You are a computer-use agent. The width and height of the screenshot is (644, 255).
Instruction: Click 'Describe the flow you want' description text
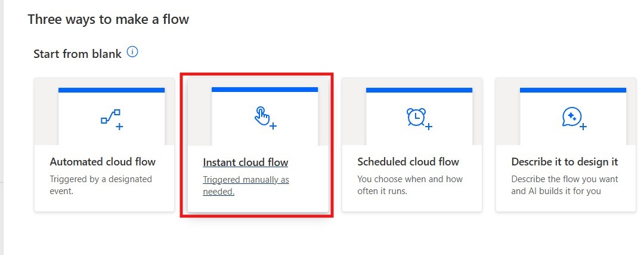coord(564,185)
